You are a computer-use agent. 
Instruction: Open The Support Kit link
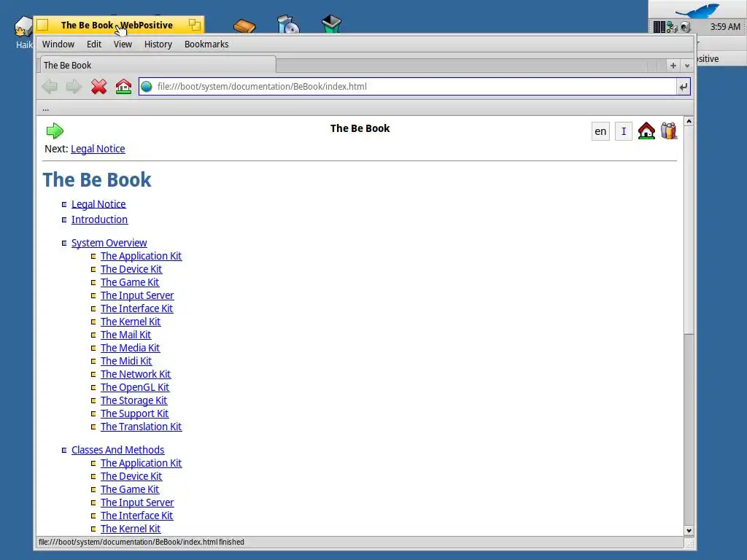(x=134, y=414)
